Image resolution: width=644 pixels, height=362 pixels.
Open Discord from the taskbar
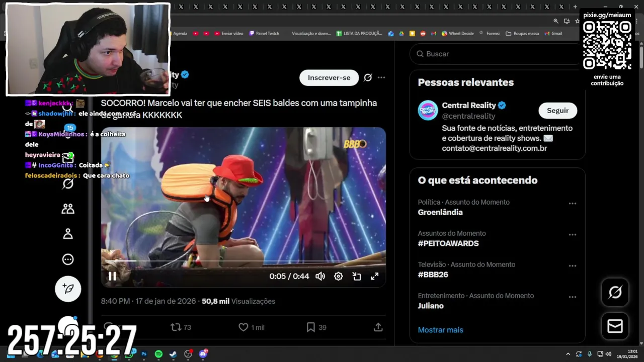pos(203,354)
